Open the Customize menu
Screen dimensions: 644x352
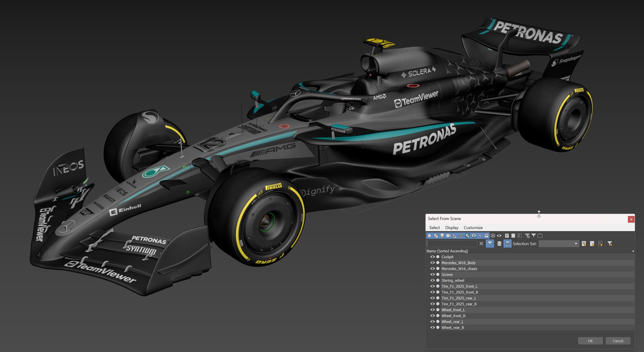pos(473,228)
